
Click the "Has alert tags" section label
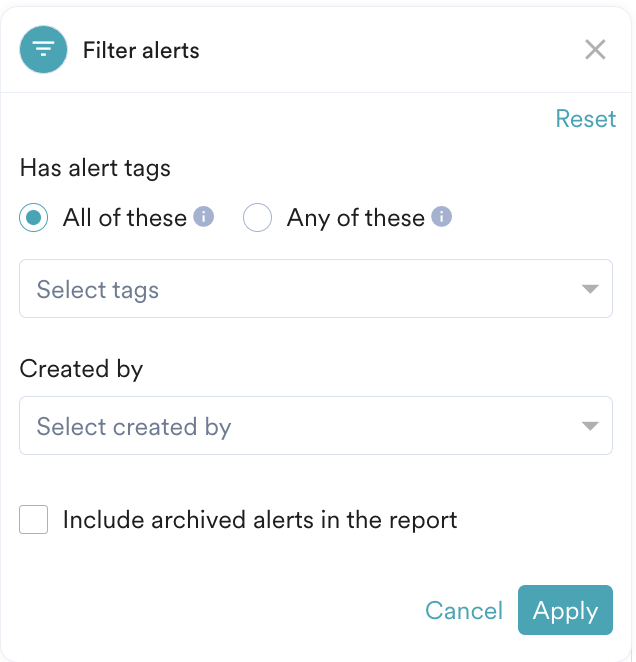point(95,168)
